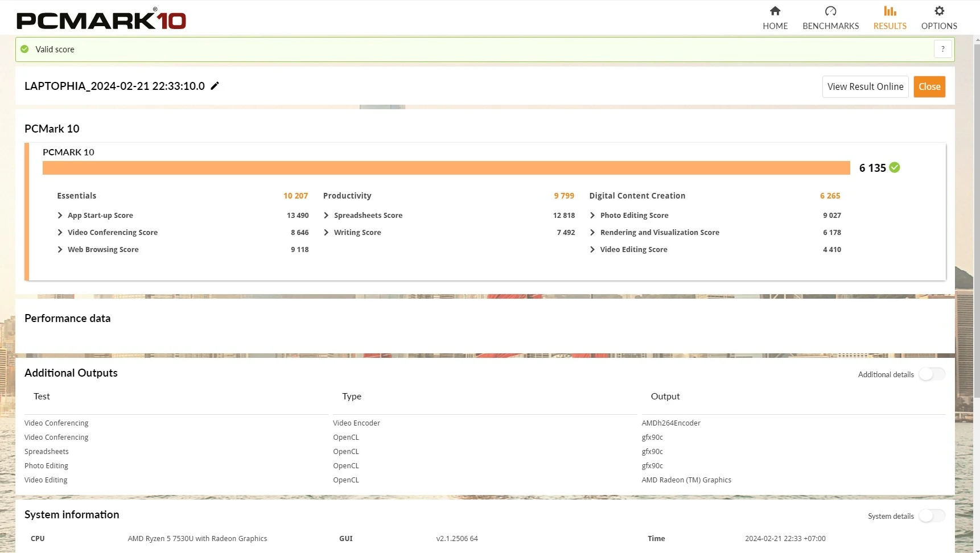Click the Output column header

point(665,397)
